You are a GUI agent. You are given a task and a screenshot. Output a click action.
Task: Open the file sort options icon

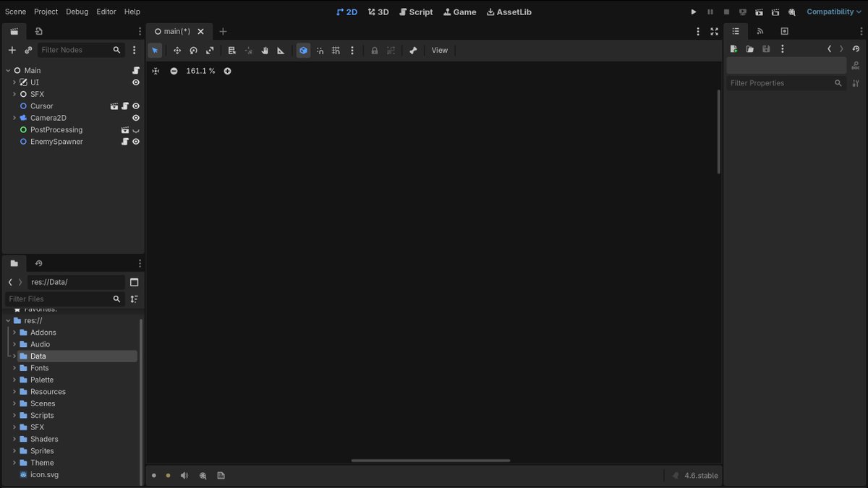134,299
